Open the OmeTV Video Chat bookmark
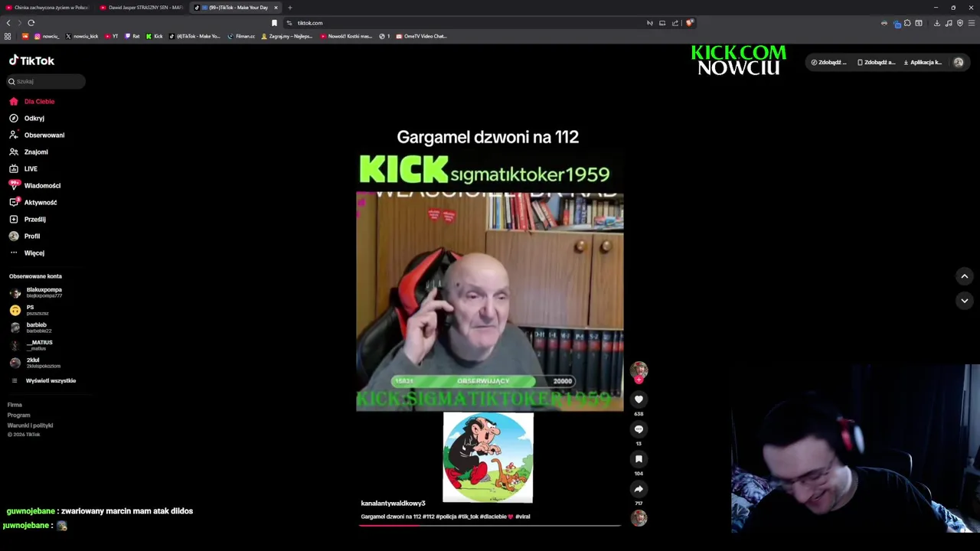 click(x=421, y=36)
